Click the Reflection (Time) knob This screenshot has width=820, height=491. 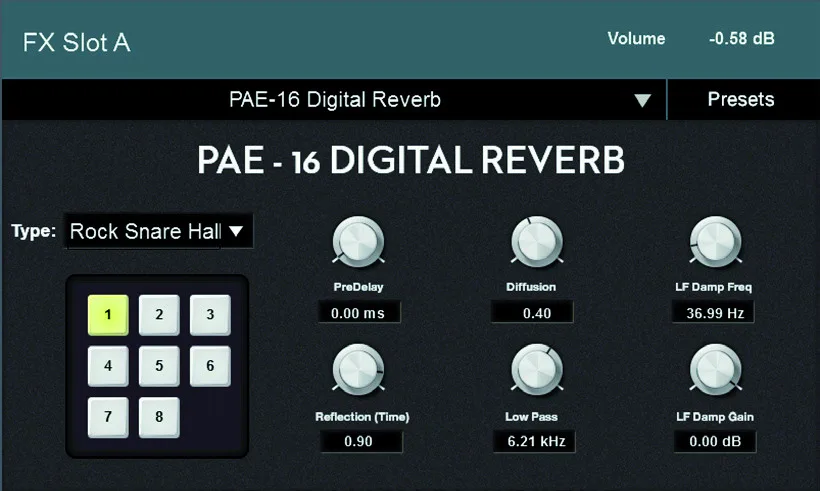(358, 370)
